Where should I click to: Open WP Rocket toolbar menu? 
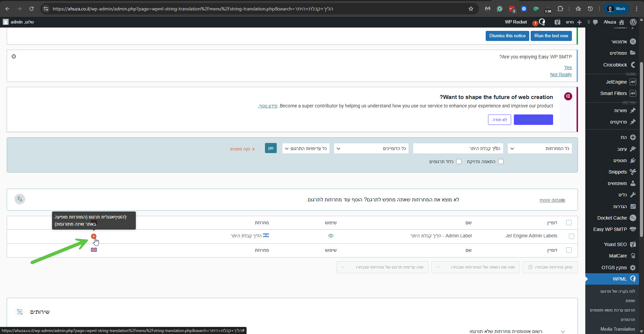tap(516, 22)
